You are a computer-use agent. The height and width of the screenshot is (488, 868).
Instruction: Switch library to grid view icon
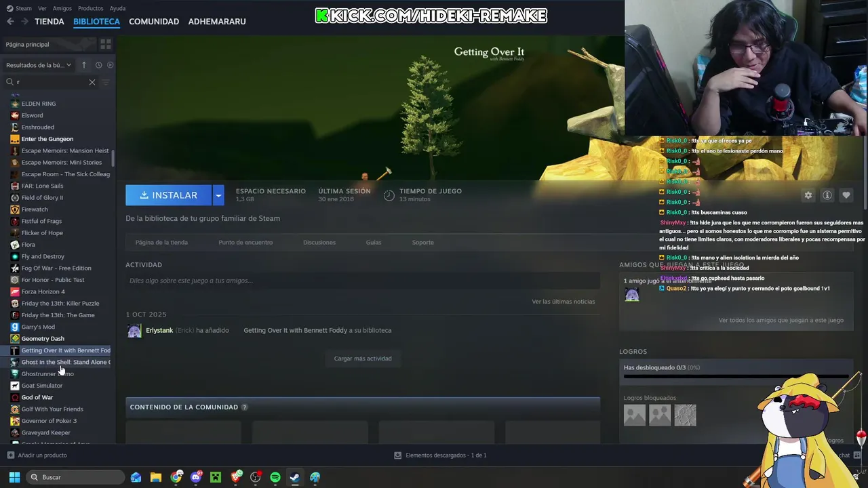pyautogui.click(x=106, y=44)
